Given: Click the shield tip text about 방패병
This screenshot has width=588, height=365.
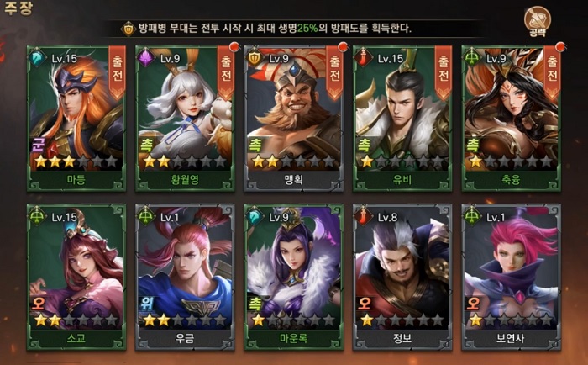Looking at the screenshot, I should 275,28.
